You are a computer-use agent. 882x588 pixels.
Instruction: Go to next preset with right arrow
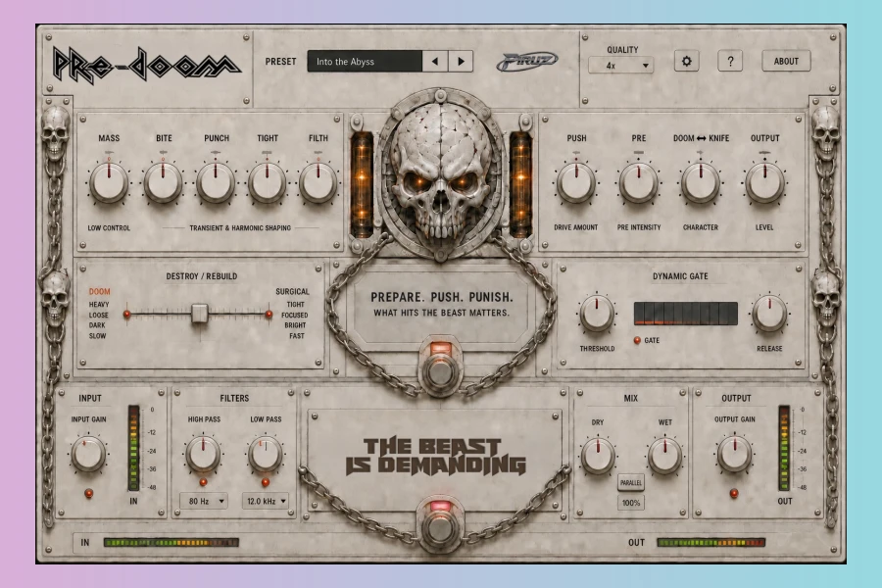[461, 62]
